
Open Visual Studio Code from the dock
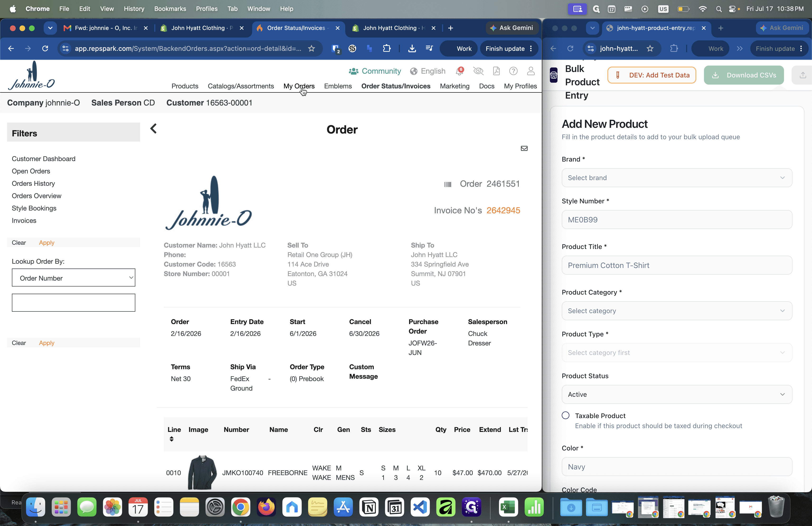tap(420, 507)
